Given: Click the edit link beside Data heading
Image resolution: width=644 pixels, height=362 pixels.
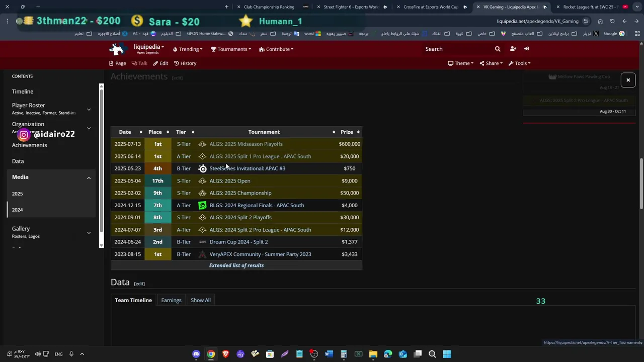Looking at the screenshot, I should (139, 284).
